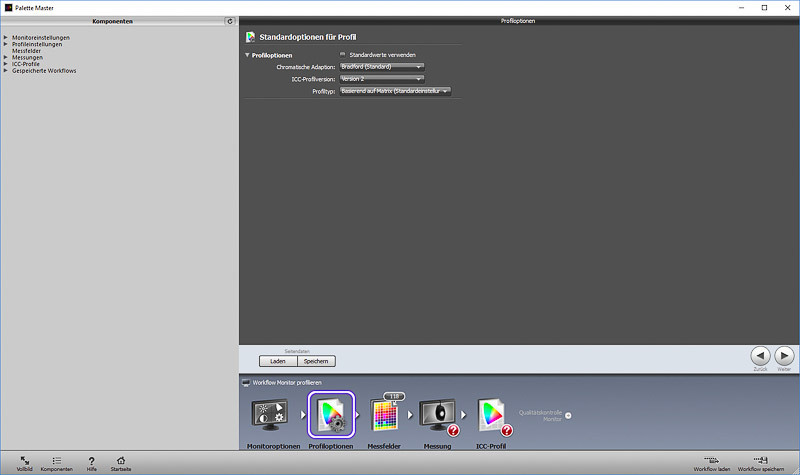
Task: Open the ICC-Profilversion dropdown
Action: (x=381, y=79)
